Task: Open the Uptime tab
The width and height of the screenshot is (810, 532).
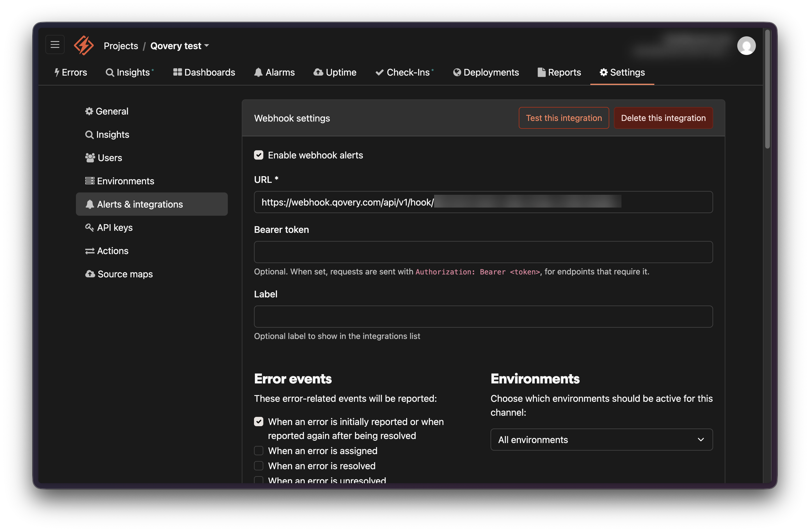Action: tap(335, 72)
